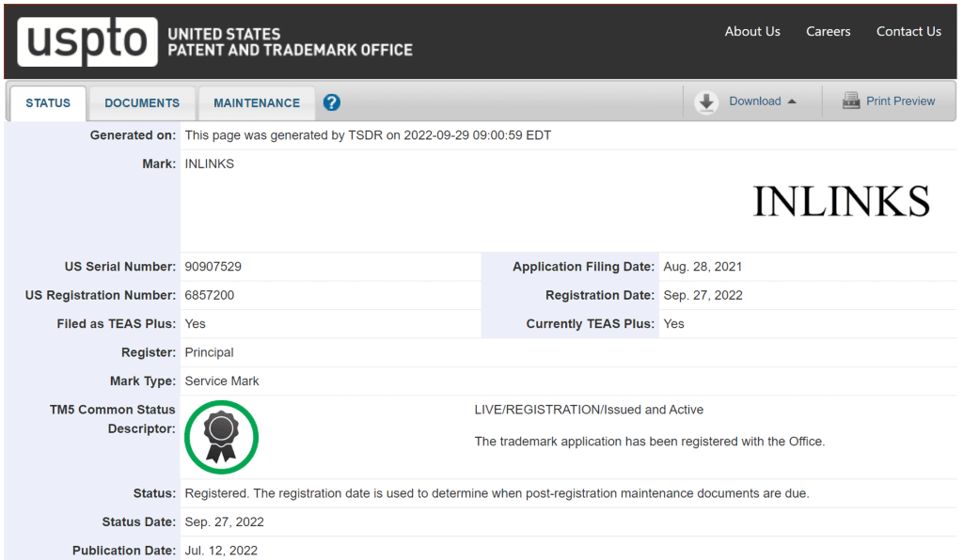Click the Mark Type value Service Mark
The width and height of the screenshot is (963, 560).
[222, 381]
